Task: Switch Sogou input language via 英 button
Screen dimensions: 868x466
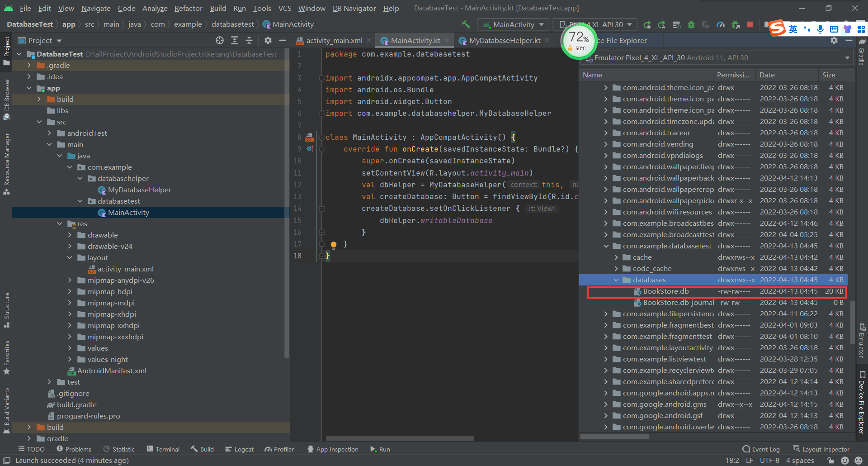Action: [x=793, y=29]
